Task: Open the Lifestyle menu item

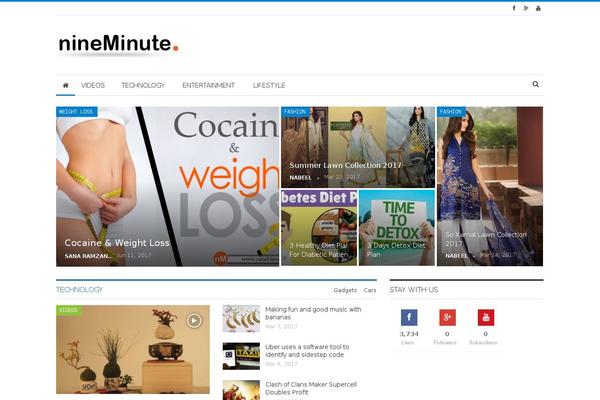Action: [x=269, y=85]
